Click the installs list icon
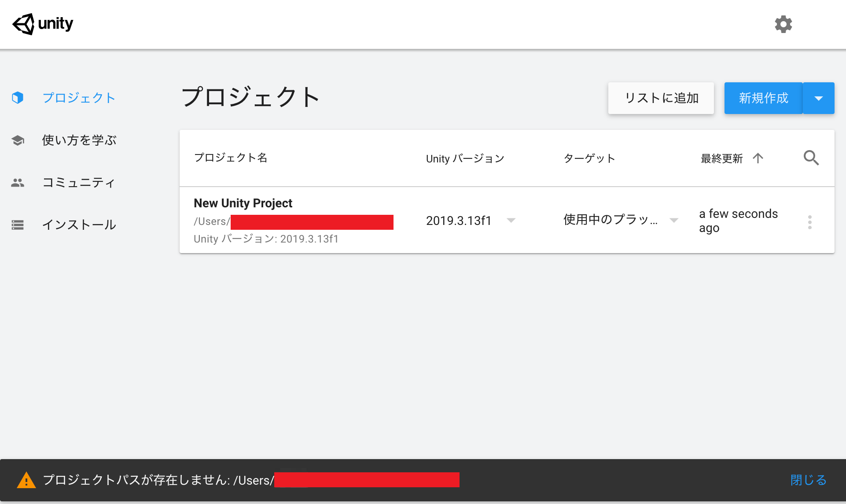The image size is (846, 504). pyautogui.click(x=18, y=225)
